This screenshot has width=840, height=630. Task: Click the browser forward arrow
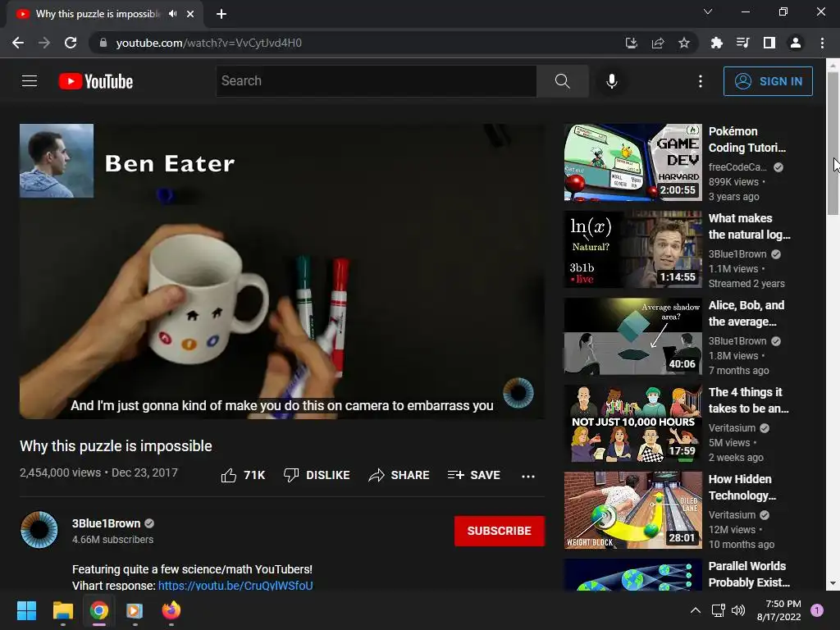click(44, 43)
